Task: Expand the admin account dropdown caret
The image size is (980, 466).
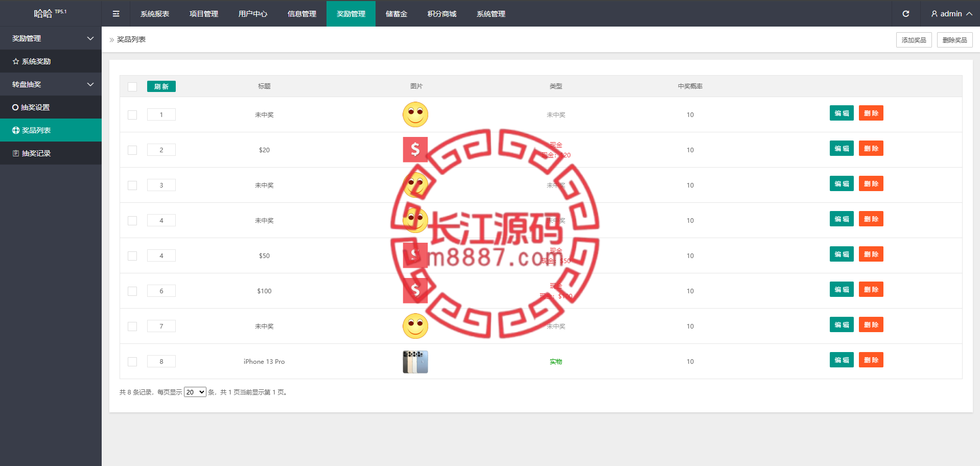Action: [969, 14]
